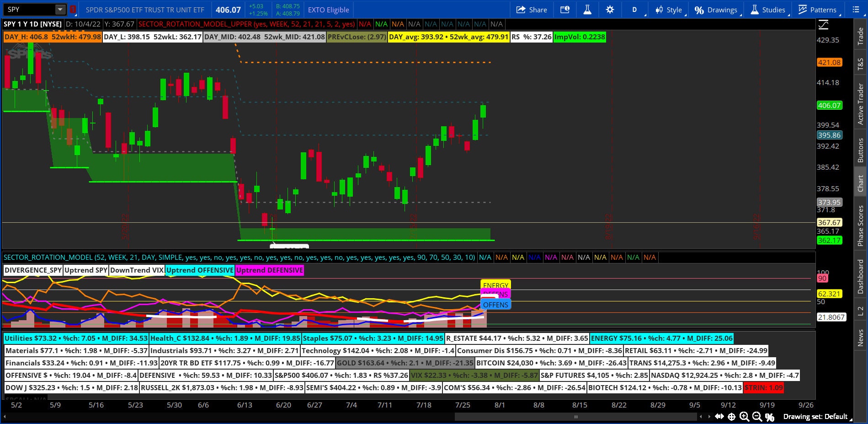The image size is (868, 424).
Task: Toggle the Uptrend DEFENSIVE indicator label
Action: 269,270
